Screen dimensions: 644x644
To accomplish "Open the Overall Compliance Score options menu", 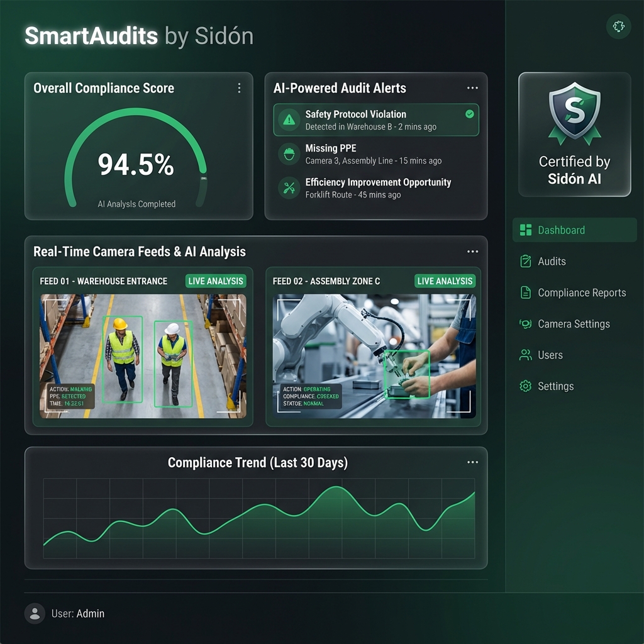I will tap(239, 88).
